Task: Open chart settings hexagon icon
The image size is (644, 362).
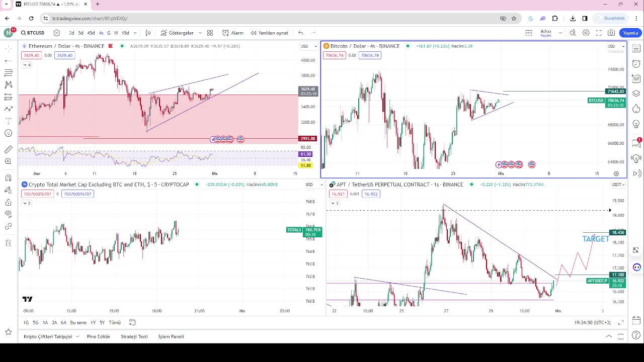Action: 586,33
